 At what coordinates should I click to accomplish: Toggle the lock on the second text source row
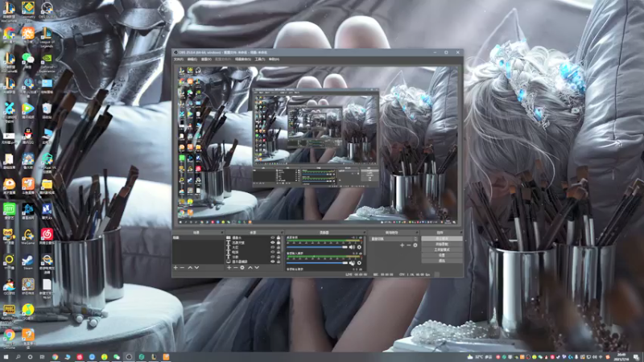click(279, 248)
